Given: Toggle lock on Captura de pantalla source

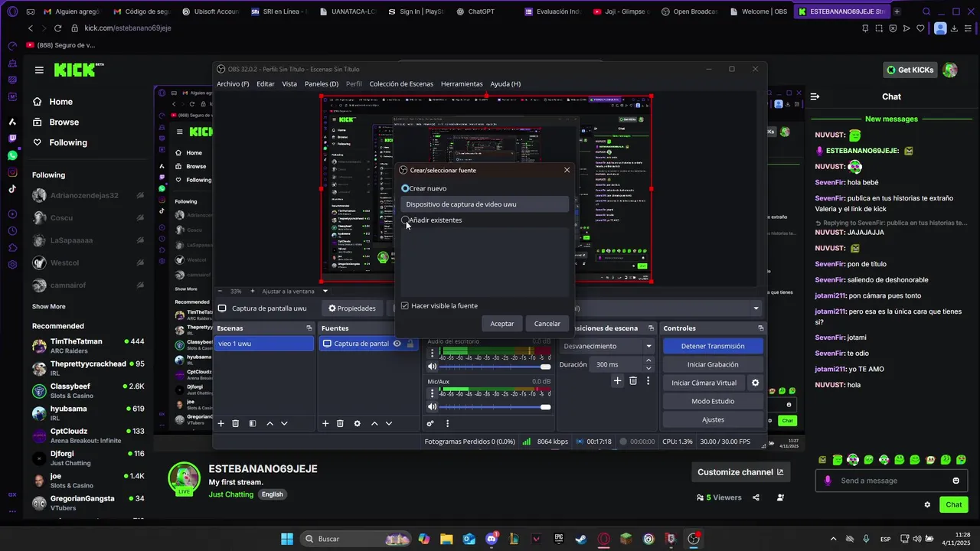Looking at the screenshot, I should point(410,344).
